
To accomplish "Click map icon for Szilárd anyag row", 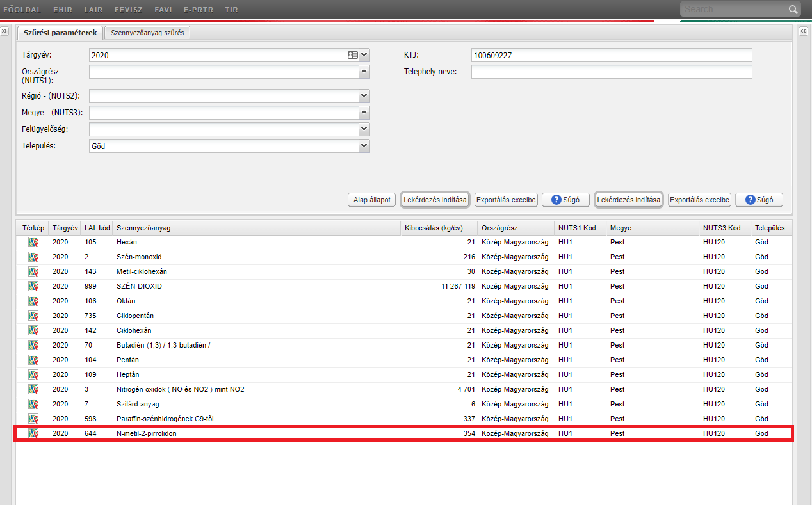I will [34, 405].
